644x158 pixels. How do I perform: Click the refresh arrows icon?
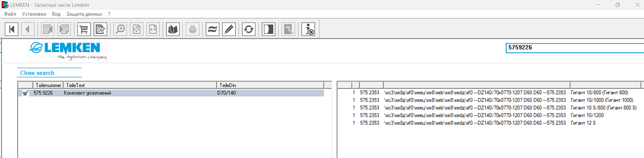249,29
